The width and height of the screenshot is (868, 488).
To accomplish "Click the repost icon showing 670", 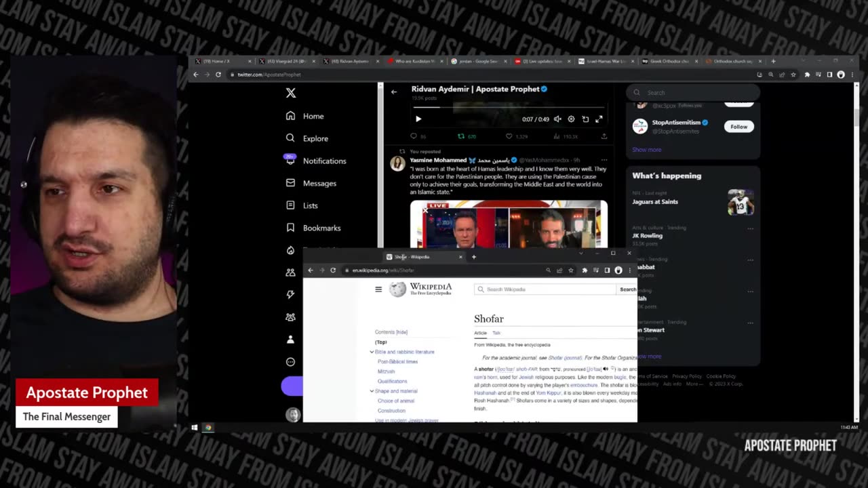I will (x=461, y=136).
